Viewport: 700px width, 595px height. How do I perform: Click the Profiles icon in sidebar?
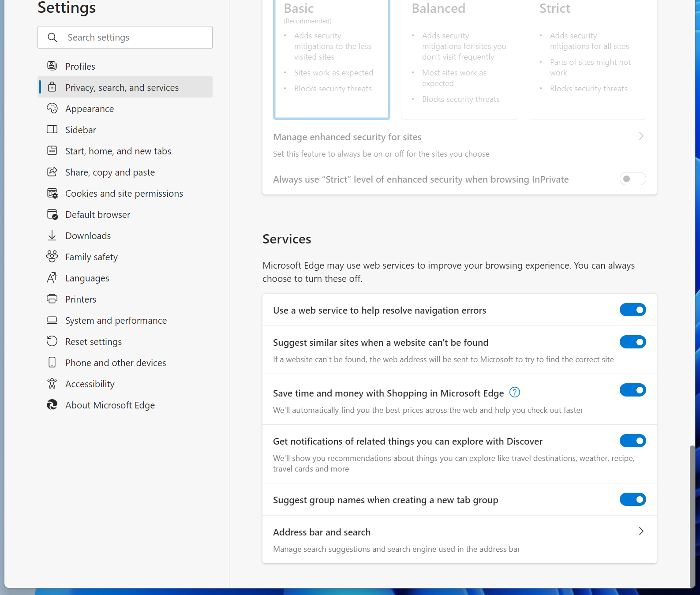[52, 66]
